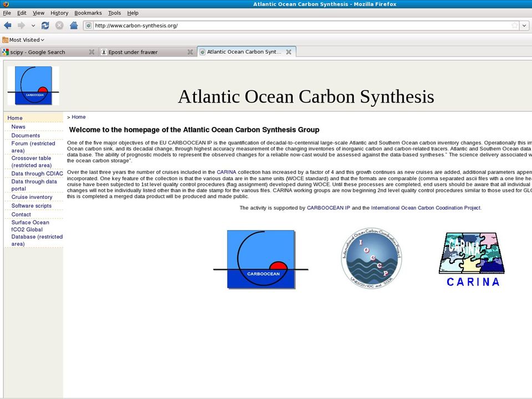
Task: Open the File menu
Action: click(7, 13)
